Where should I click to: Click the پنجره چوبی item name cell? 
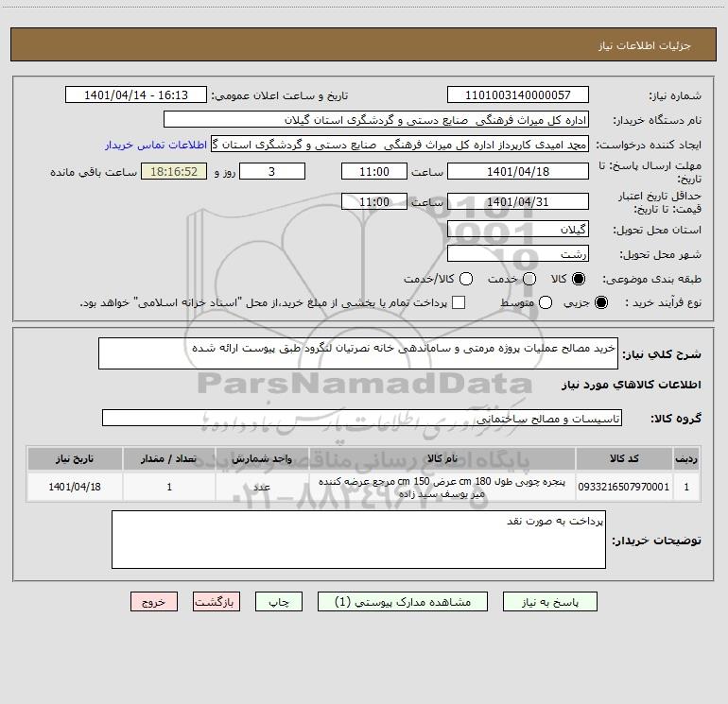click(x=442, y=488)
